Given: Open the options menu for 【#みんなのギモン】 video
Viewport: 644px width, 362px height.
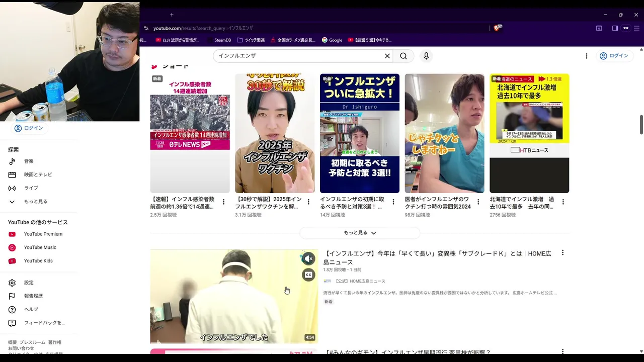Looking at the screenshot, I should 562,352.
